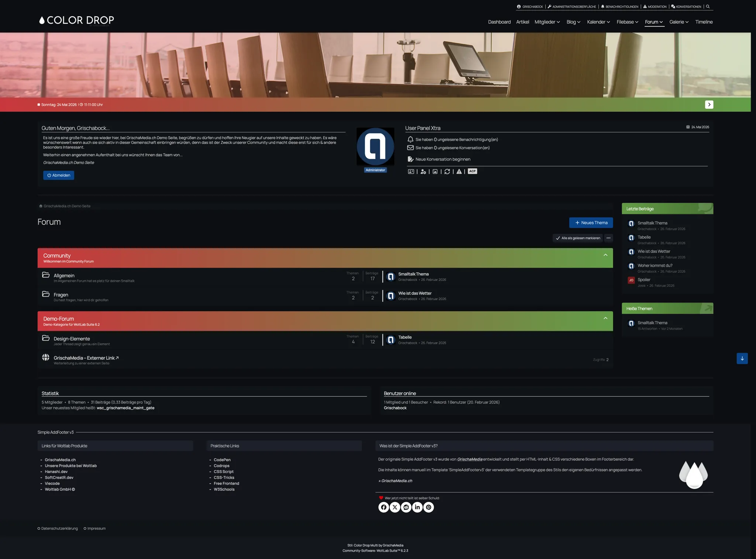Collapse the Demo-Forum category
Image resolution: width=756 pixels, height=559 pixels.
pos(605,318)
